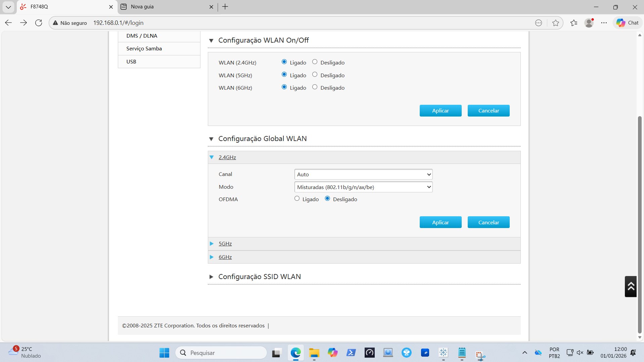
Task: Open browser settings and more menu
Action: coord(604,23)
